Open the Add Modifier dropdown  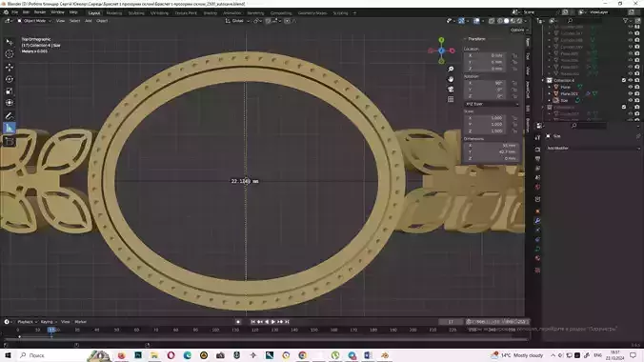point(594,148)
